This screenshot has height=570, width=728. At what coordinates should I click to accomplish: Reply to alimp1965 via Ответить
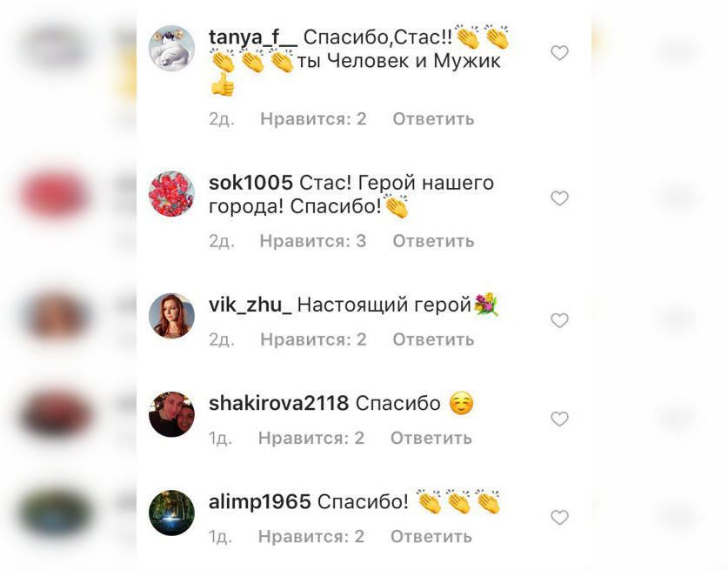click(431, 537)
